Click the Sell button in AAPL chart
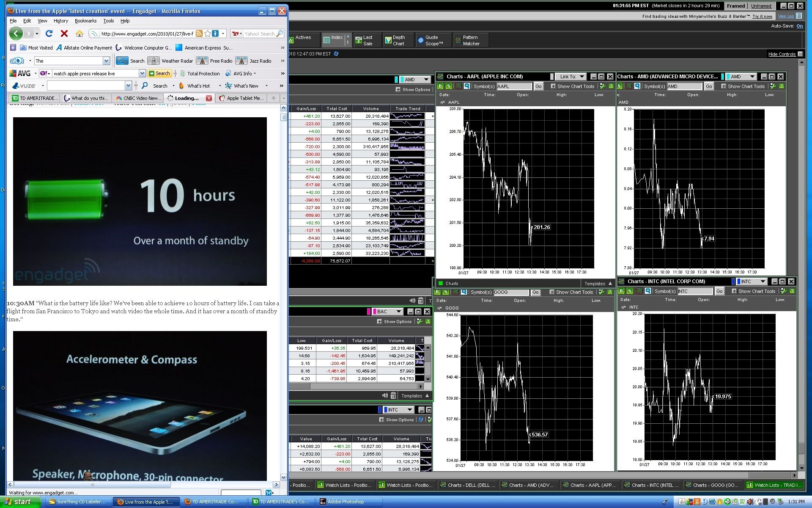This screenshot has width=812, height=508. tap(449, 86)
